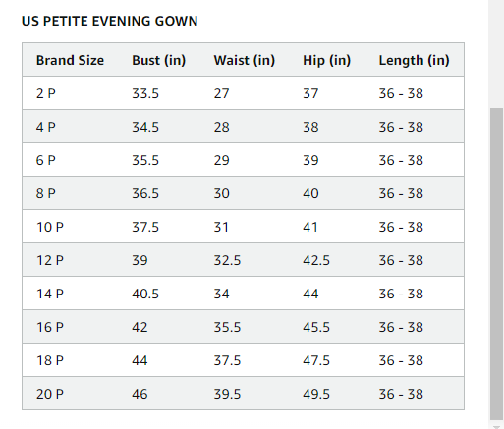
Task: Click the 6 P bust value 35.5
Action: click(x=145, y=160)
